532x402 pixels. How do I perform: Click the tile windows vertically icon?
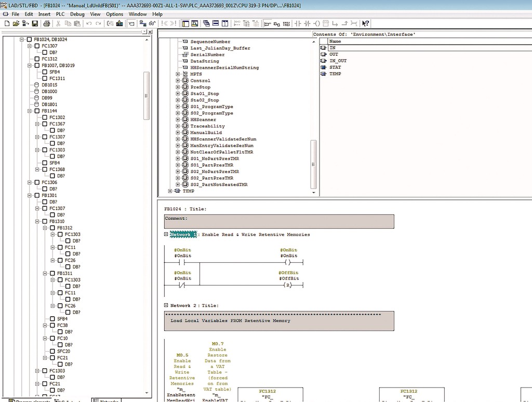click(x=224, y=23)
